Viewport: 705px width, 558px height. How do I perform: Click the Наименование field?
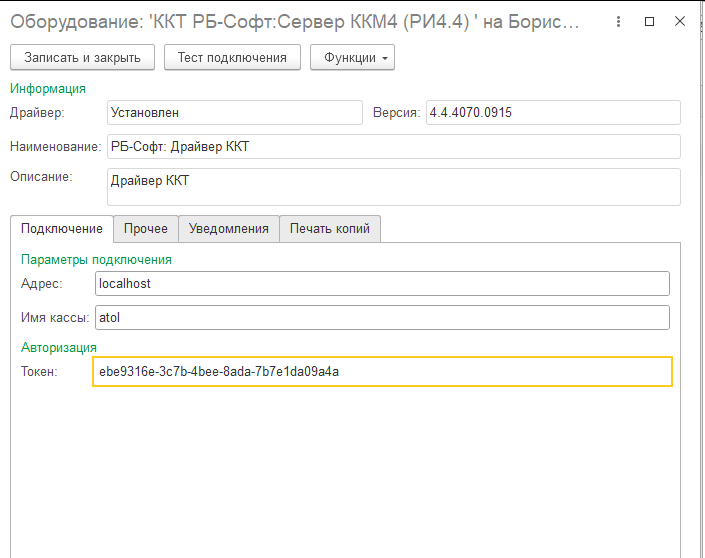393,147
